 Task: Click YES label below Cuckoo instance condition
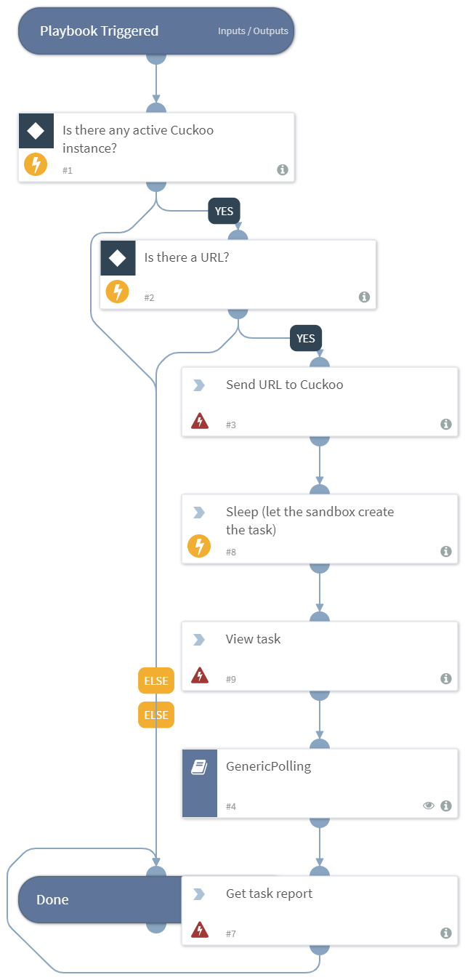[224, 211]
